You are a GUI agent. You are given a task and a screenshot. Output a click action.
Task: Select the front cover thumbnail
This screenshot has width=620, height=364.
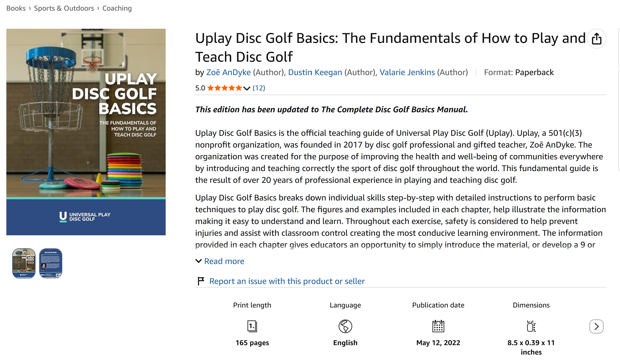click(x=24, y=263)
